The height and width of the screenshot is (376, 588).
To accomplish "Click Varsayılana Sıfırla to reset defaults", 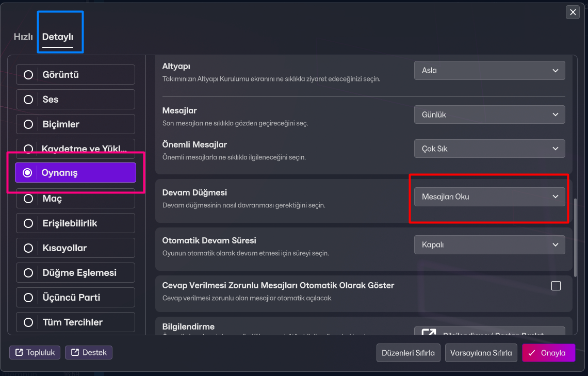I will [481, 353].
